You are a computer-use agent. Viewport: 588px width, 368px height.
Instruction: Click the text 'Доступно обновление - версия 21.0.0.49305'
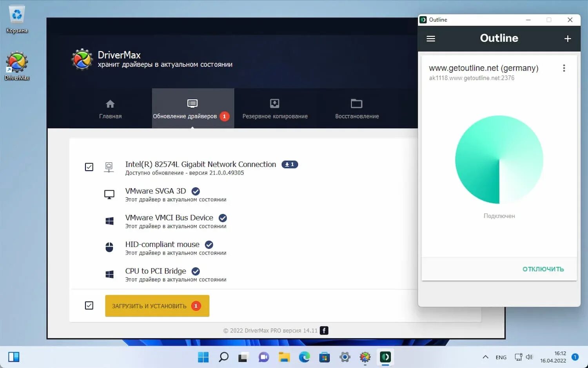(185, 173)
